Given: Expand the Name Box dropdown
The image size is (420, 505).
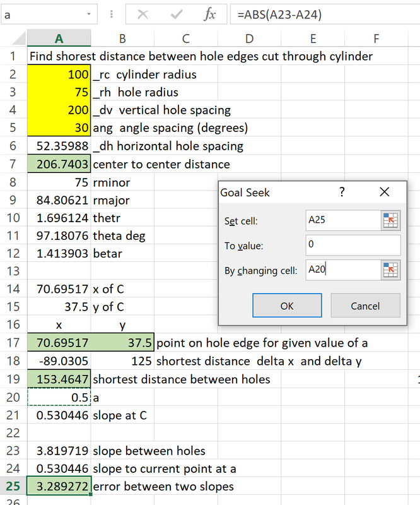Looking at the screenshot, I should (x=88, y=14).
